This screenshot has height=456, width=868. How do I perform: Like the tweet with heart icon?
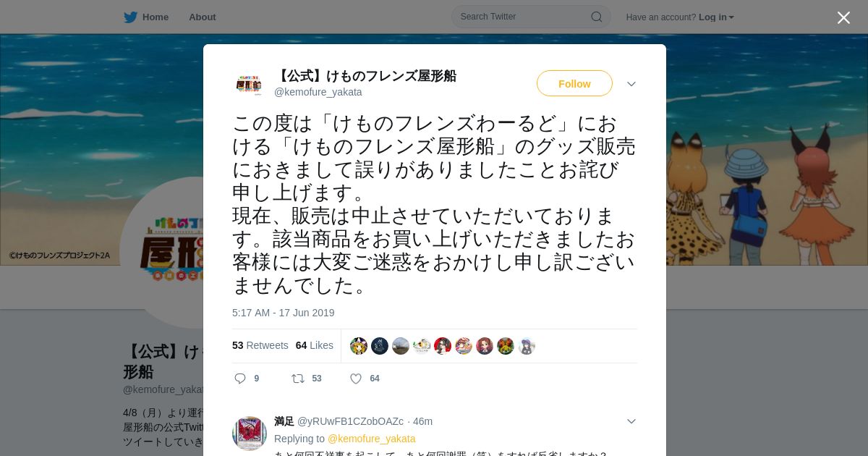356,379
